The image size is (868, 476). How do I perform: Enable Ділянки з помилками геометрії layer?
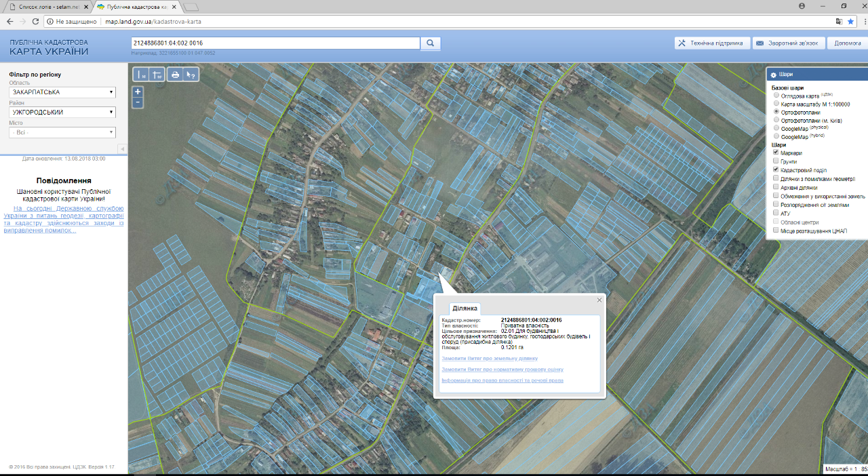click(776, 178)
